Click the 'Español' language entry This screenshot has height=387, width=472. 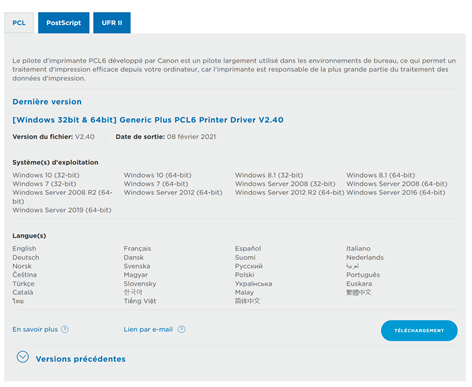pyautogui.click(x=248, y=249)
